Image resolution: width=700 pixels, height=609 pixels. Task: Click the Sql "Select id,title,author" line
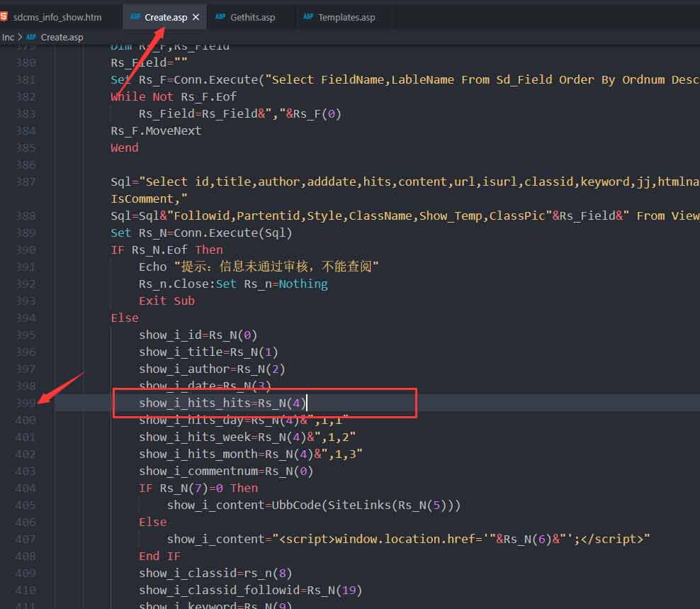pos(405,182)
